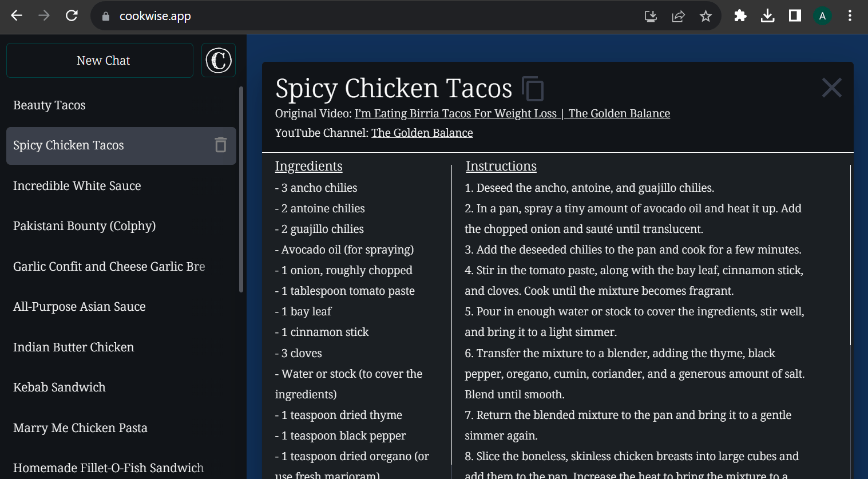
Task: Close the recipe panel with X
Action: (831, 88)
